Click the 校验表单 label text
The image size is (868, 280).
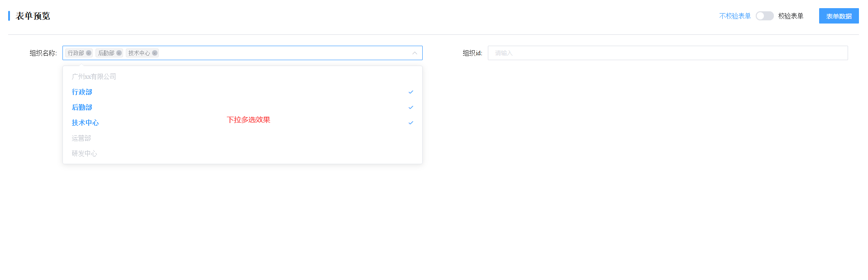point(791,16)
